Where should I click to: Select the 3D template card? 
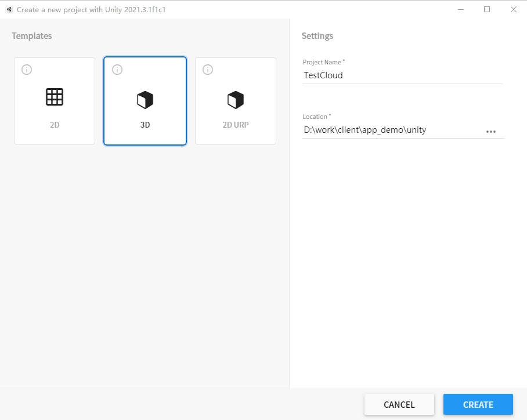click(145, 101)
